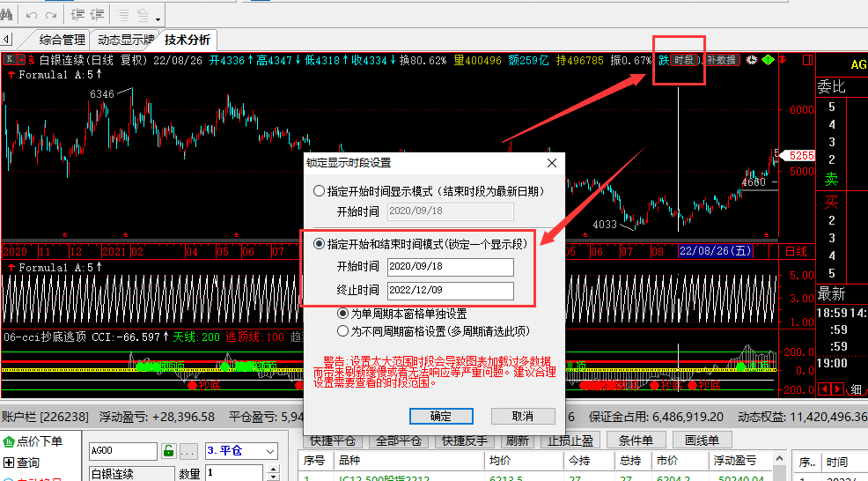Click the 全部平仓 tab
Image resolution: width=868 pixels, height=481 pixels.
[x=399, y=441]
